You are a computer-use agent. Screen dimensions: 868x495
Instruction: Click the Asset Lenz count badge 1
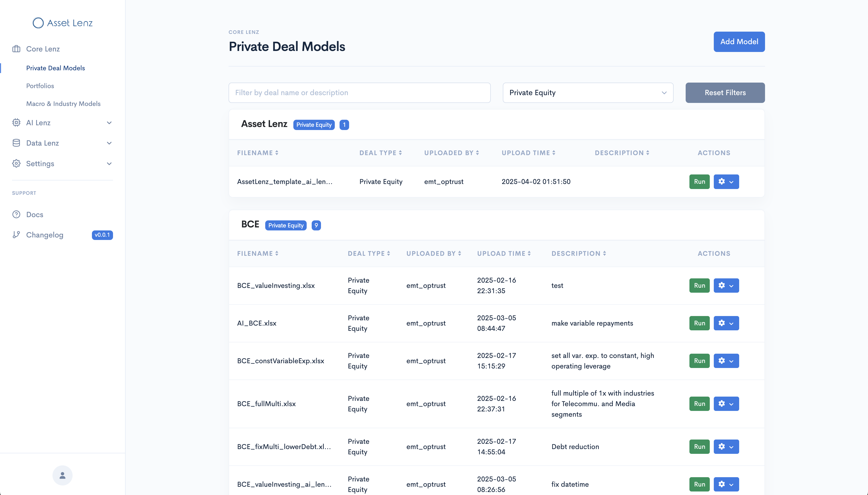tap(344, 125)
